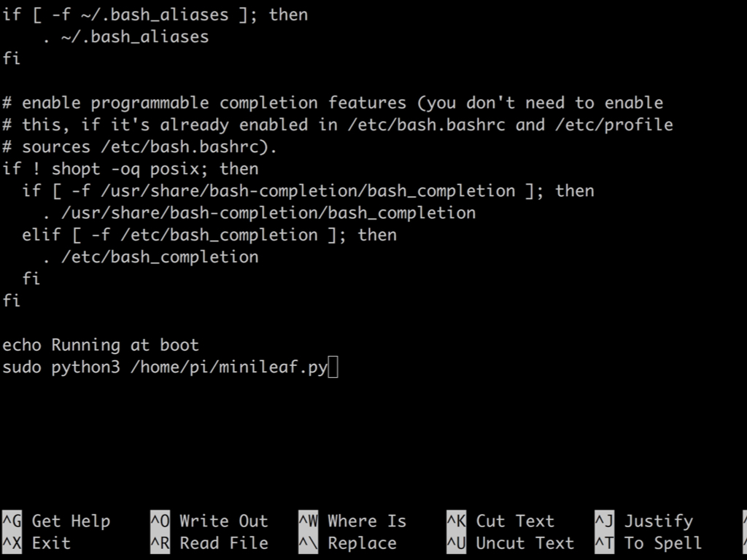Click on sudo in the python3 line
The height and width of the screenshot is (560, 747).
click(22, 367)
